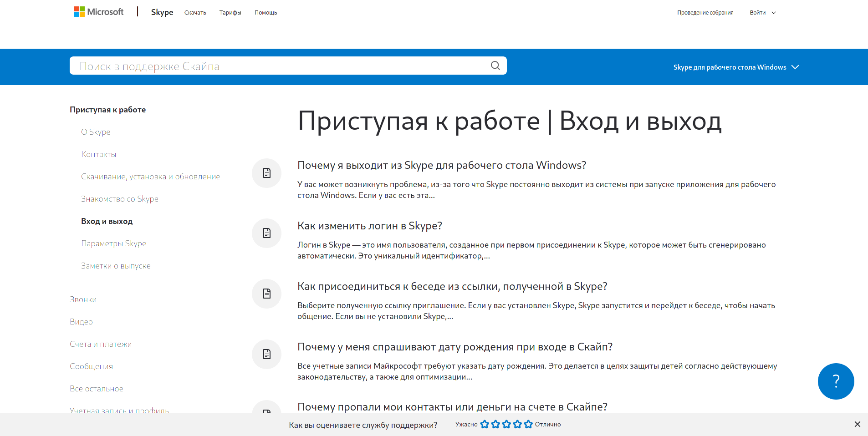Click document icon beside change login article
The image size is (868, 436).
click(x=266, y=233)
